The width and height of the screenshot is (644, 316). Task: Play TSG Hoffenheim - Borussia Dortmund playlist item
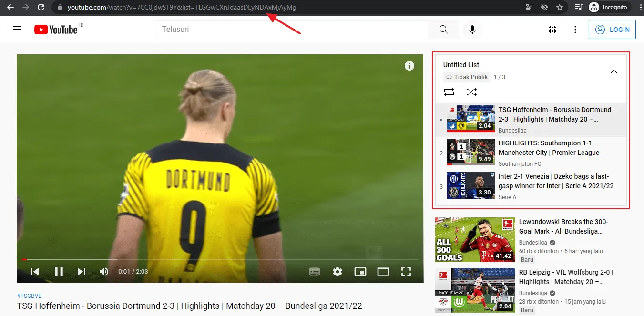531,120
